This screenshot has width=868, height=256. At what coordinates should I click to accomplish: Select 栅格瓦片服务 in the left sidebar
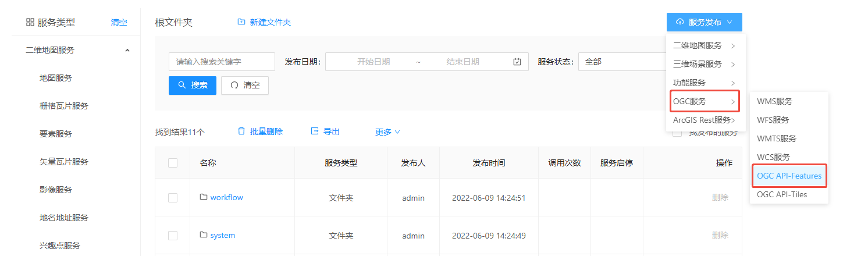coord(63,106)
